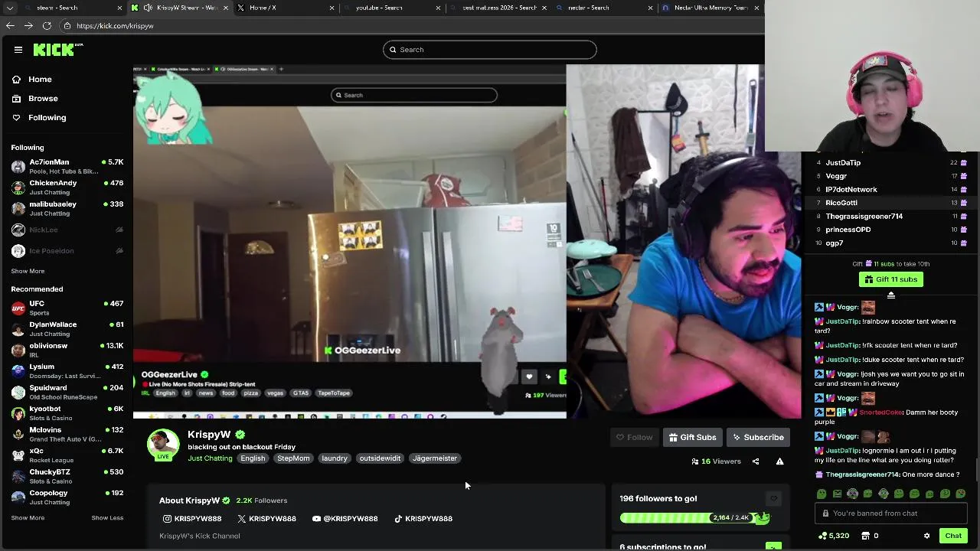Click the outsidewidit tag
980x551 pixels.
380,458
